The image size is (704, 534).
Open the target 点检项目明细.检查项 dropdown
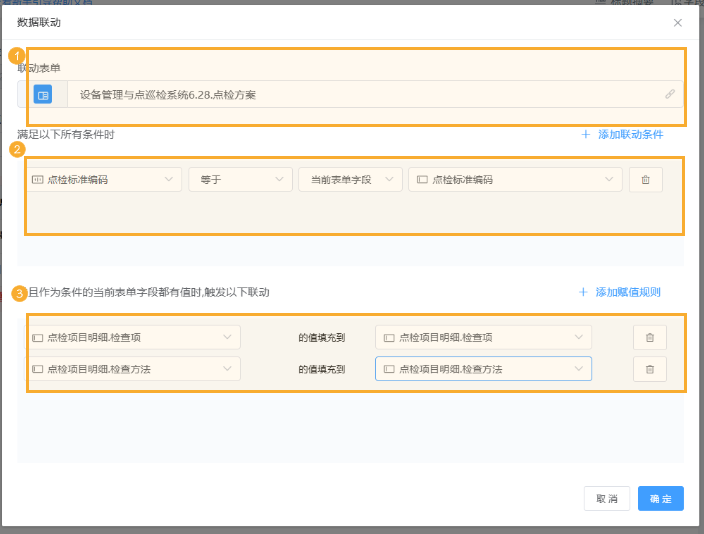pos(484,337)
